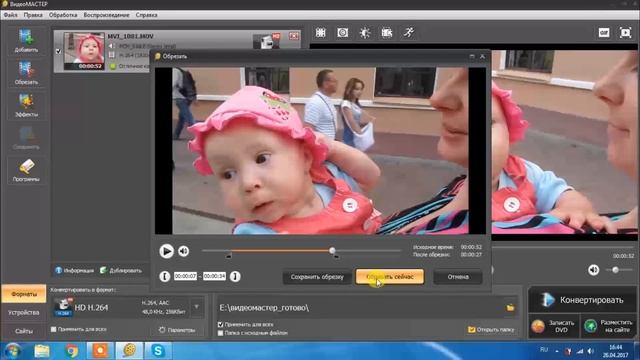Open the Правка menu

33,15
